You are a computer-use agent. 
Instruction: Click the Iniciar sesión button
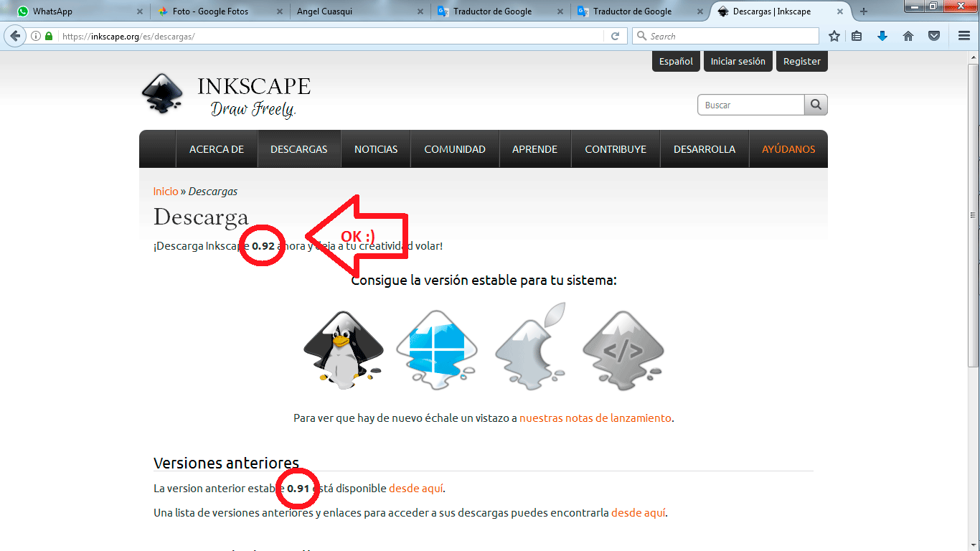coord(738,62)
